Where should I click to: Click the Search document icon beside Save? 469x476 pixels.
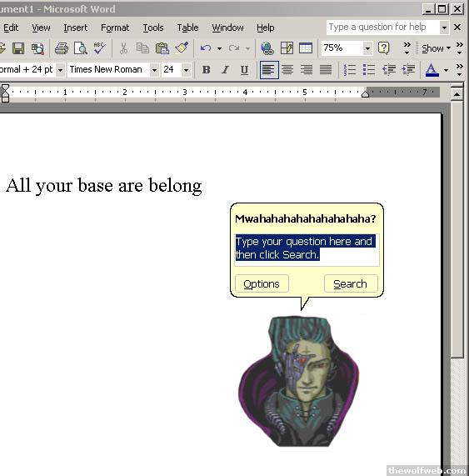coord(37,48)
